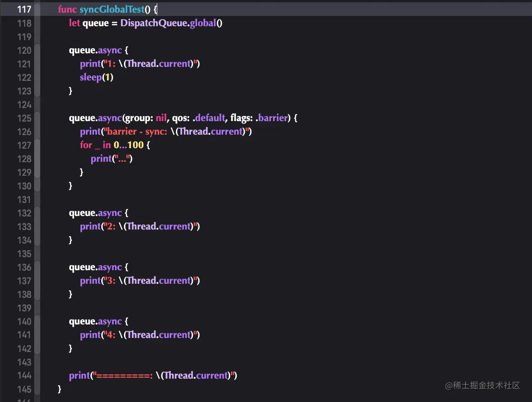The width and height of the screenshot is (532, 402).
Task: Click the syncGlobalTest function name
Action: (x=112, y=9)
